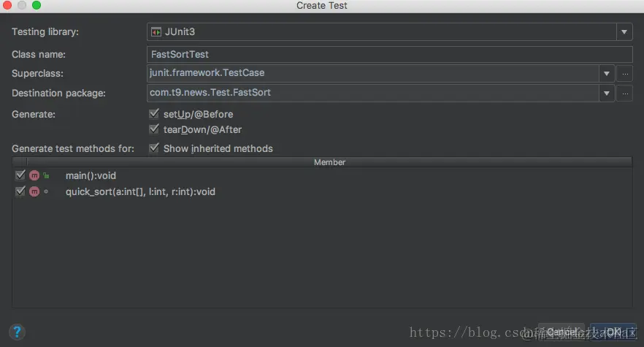Image resolution: width=644 pixels, height=347 pixels.
Task: Uncheck the main():void method checkbox
Action: tap(20, 175)
